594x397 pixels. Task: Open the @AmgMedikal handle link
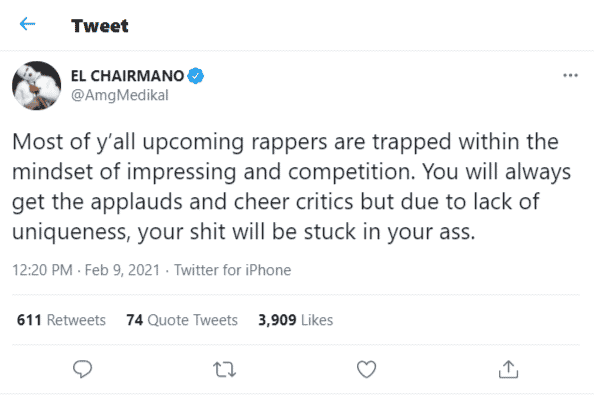(x=119, y=95)
